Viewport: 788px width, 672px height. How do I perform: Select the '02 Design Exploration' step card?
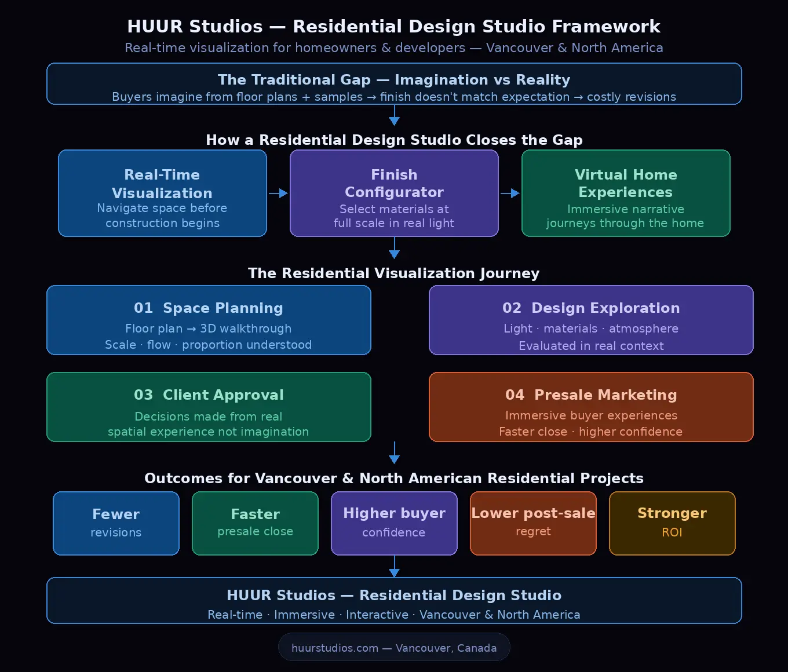591,320
